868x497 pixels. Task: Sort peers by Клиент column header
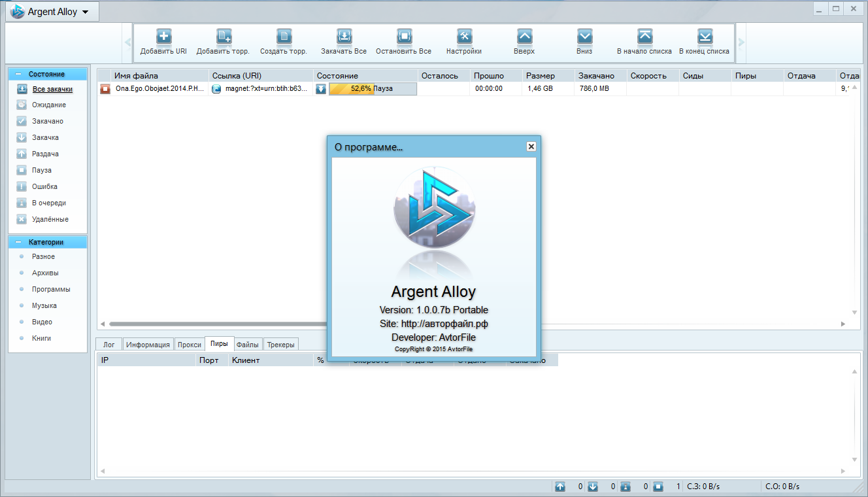(x=271, y=360)
